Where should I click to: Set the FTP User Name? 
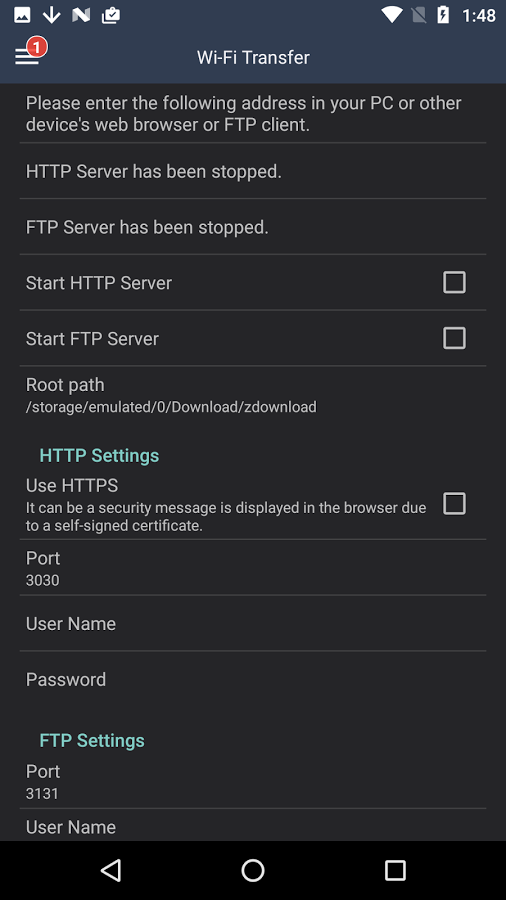(253, 825)
